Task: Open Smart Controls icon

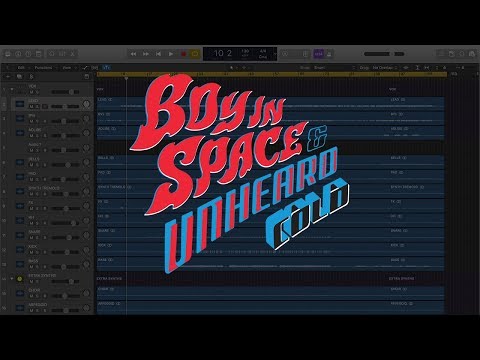Action: pyautogui.click(x=52, y=54)
